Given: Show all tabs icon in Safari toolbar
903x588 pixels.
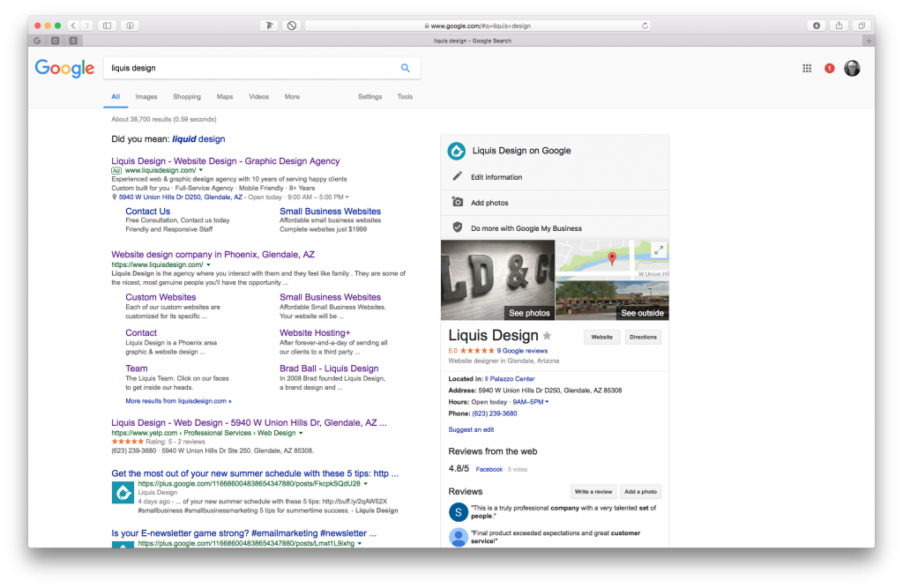Looking at the screenshot, I should (862, 26).
